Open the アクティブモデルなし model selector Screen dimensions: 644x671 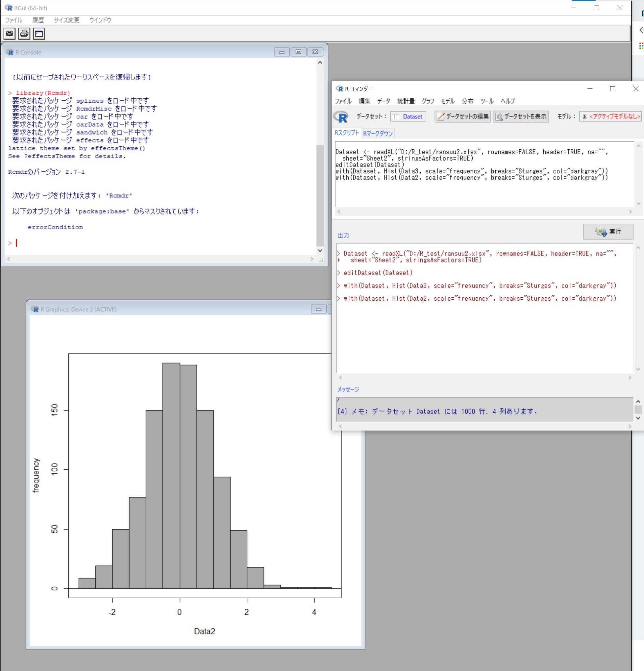click(x=610, y=117)
